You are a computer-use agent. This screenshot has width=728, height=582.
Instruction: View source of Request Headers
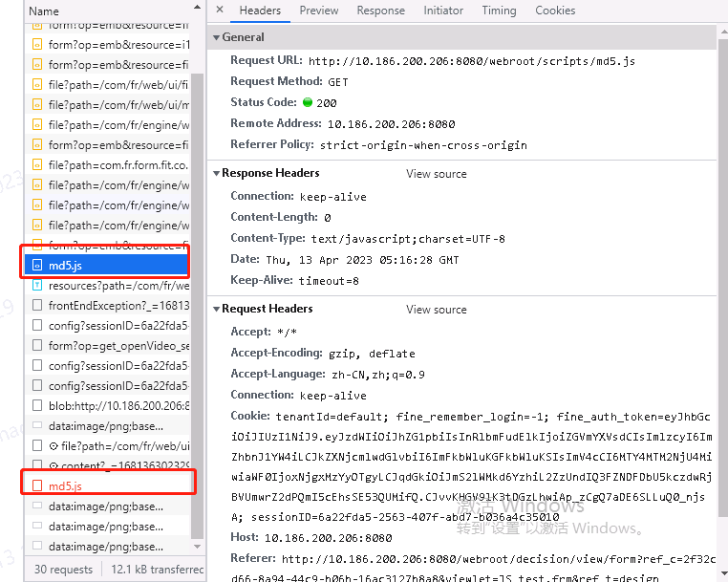point(436,310)
